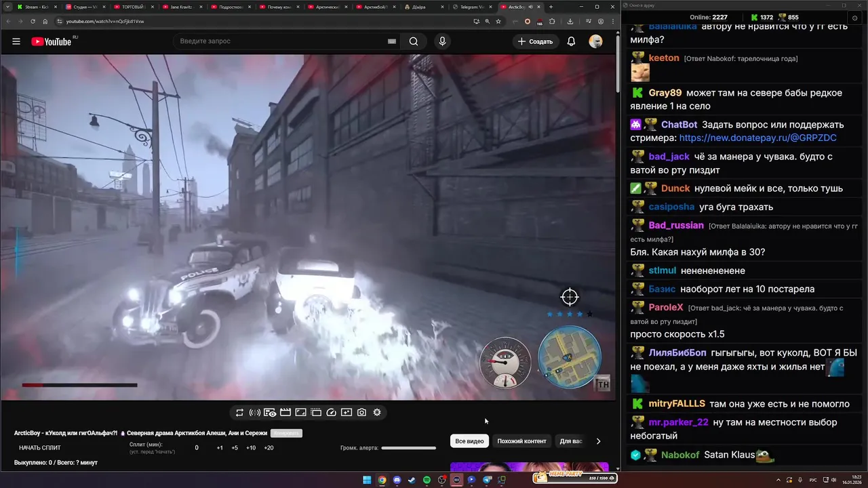
Task: Open Steam from the taskbar
Action: click(x=412, y=480)
